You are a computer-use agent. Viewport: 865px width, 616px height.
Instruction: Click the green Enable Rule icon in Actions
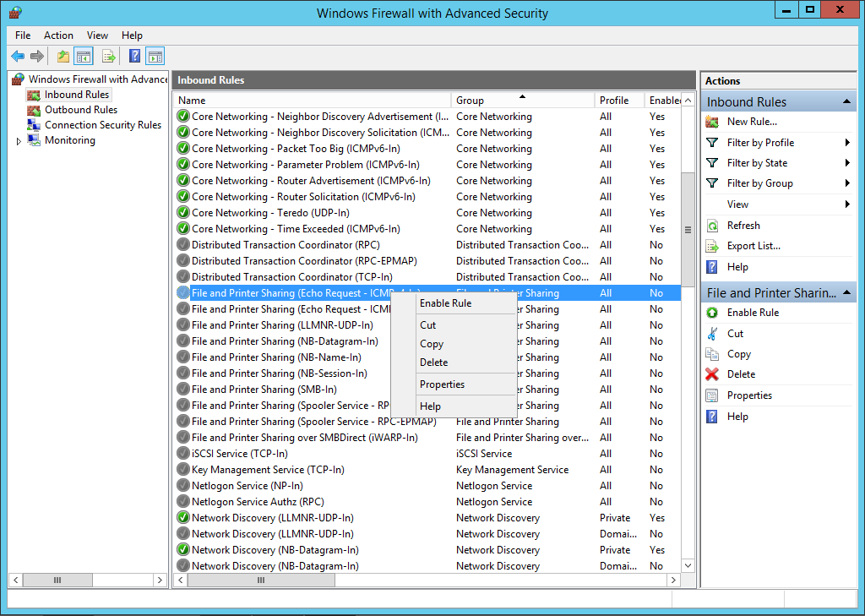click(x=712, y=313)
